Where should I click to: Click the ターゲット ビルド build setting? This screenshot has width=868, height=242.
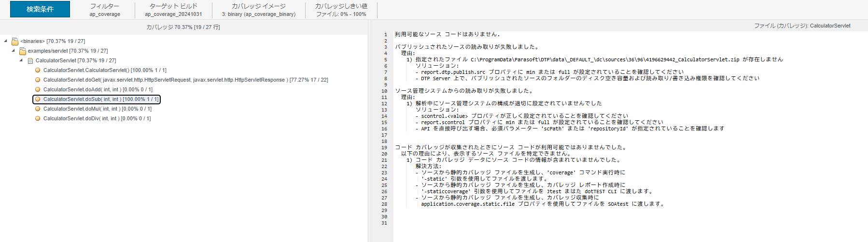pos(173,10)
